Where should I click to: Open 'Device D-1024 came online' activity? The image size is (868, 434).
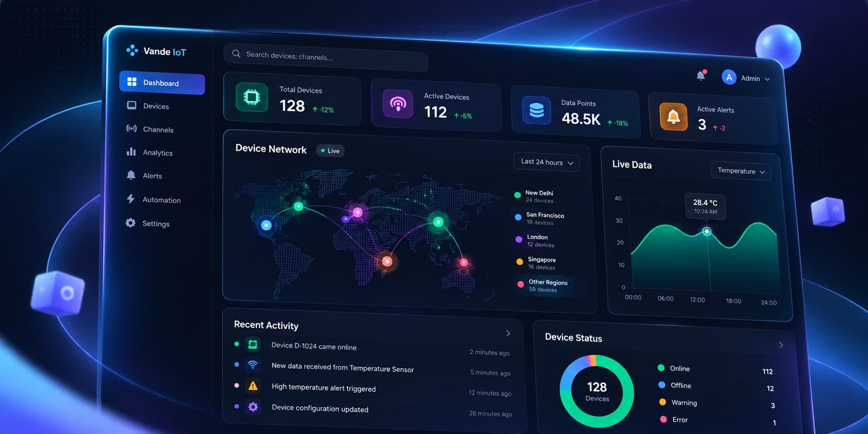[314, 346]
